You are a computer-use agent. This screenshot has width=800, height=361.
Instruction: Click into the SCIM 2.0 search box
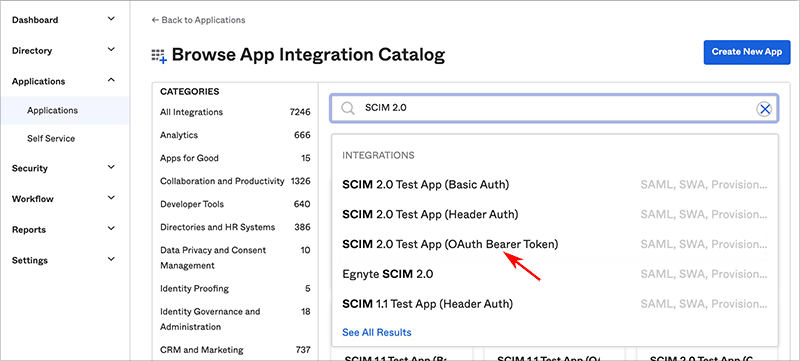554,109
